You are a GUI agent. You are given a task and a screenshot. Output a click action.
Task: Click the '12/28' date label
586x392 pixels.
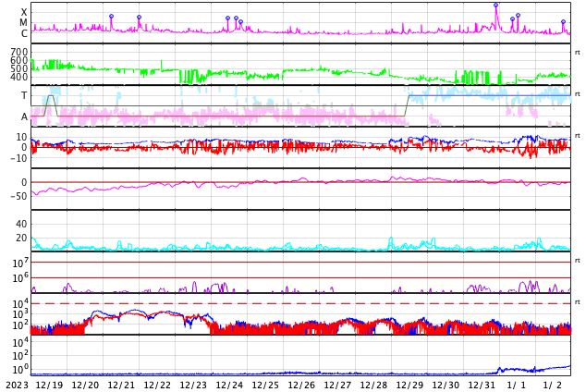(373, 386)
